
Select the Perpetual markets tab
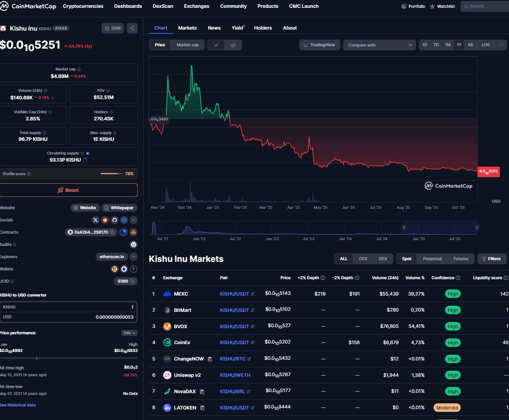(x=432, y=259)
